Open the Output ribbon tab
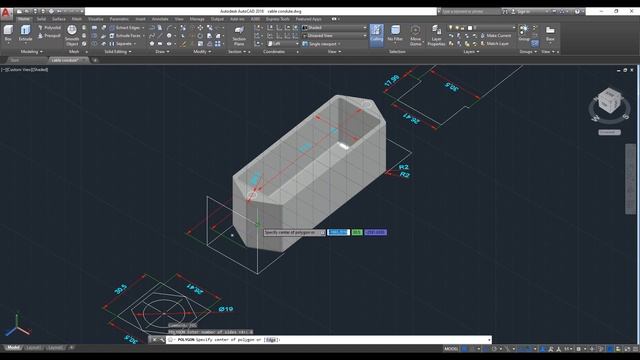This screenshot has width=640, height=360. (217, 19)
